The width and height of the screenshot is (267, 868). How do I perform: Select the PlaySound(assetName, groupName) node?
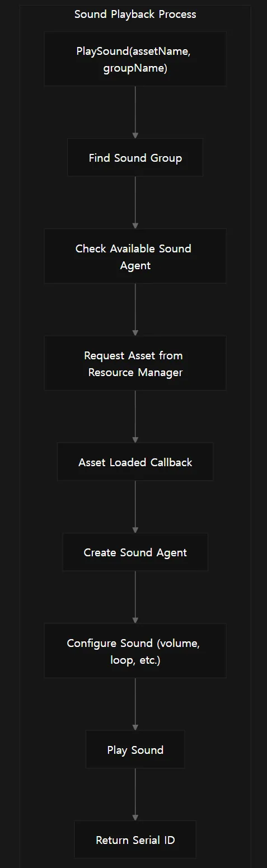click(x=135, y=59)
